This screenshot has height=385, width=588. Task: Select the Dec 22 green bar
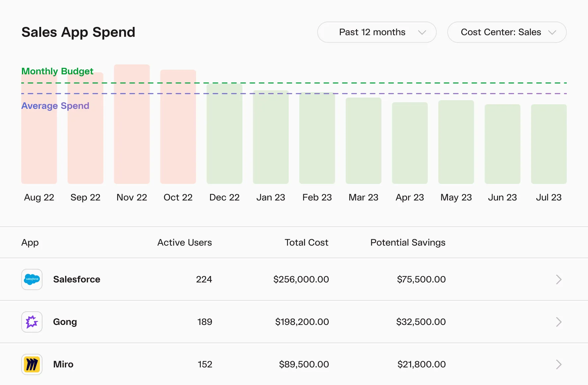(x=224, y=139)
